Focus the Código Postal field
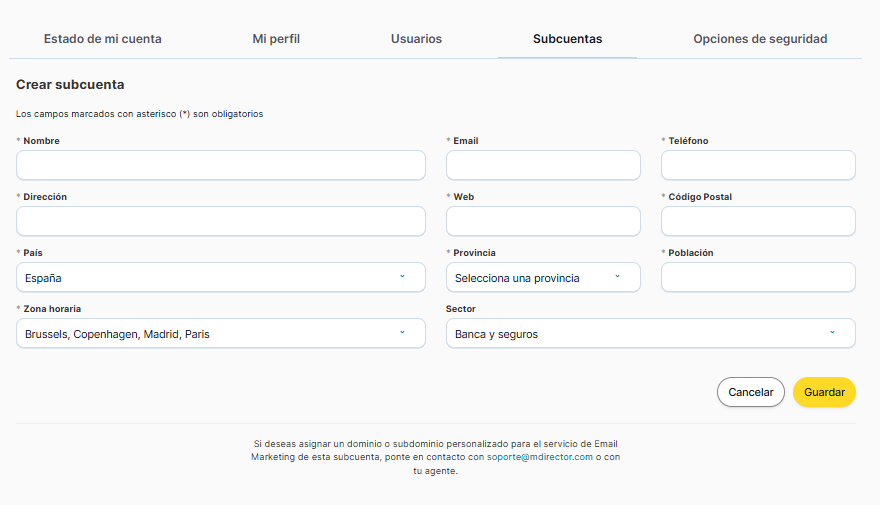This screenshot has width=880, height=505. click(758, 221)
